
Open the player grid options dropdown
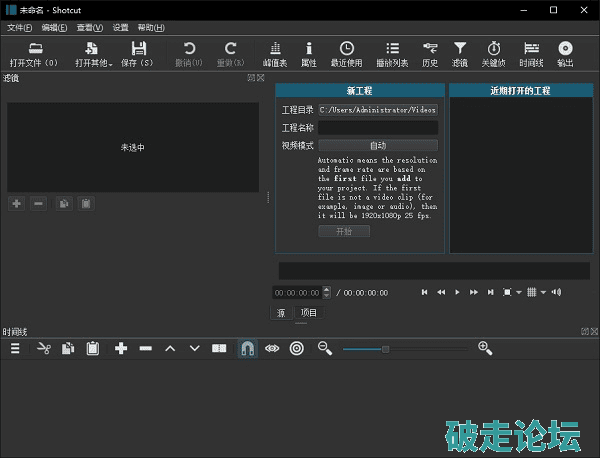point(543,292)
